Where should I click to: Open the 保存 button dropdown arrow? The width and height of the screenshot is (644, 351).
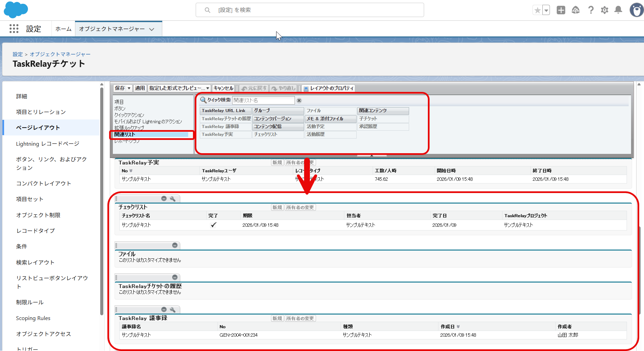coord(129,88)
